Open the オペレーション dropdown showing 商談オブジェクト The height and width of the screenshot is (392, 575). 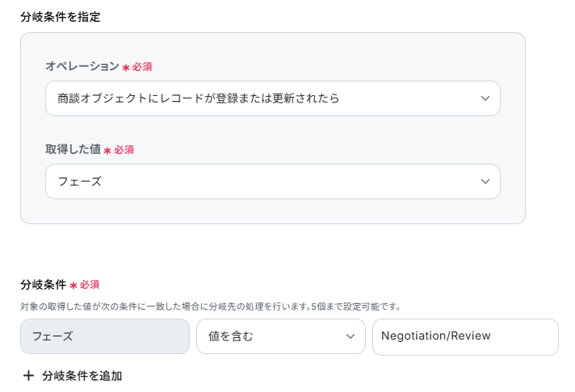tap(258, 98)
